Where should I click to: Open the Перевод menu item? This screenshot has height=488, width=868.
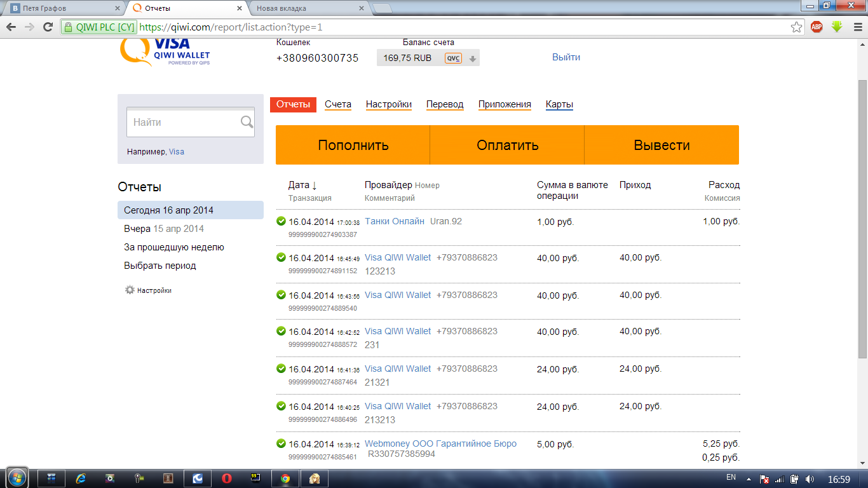pyautogui.click(x=445, y=104)
